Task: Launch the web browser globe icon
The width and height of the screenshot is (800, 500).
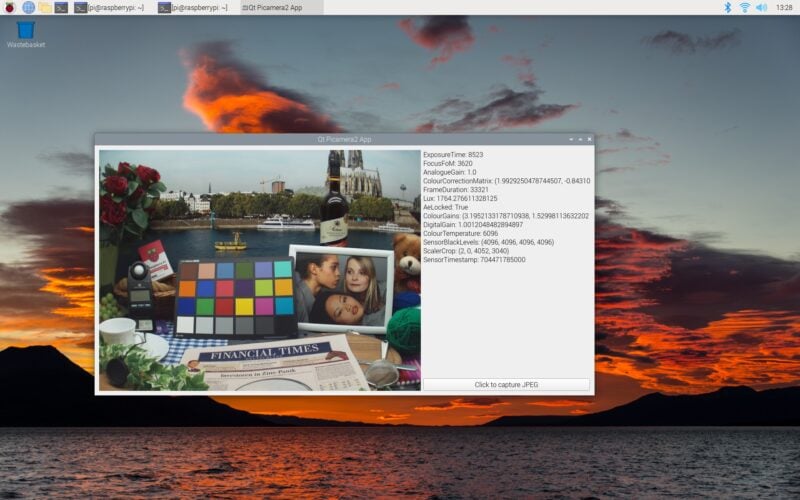Action: [28, 7]
